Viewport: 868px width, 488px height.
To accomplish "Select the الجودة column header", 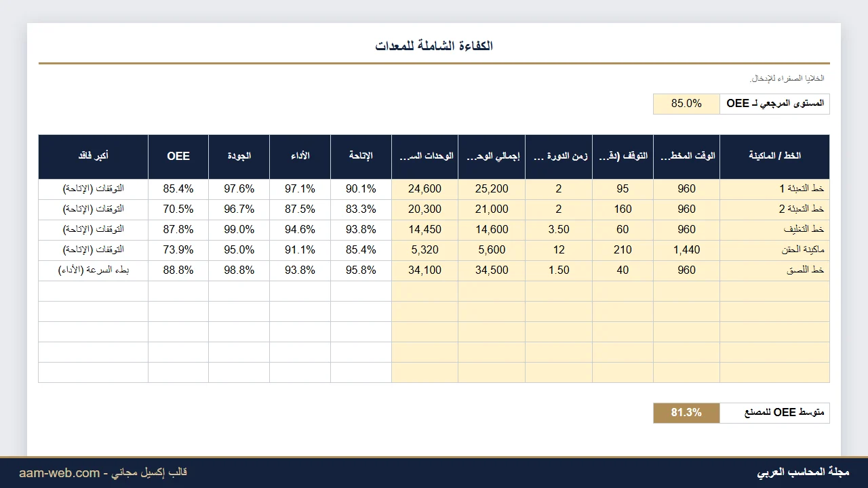I will [x=239, y=156].
